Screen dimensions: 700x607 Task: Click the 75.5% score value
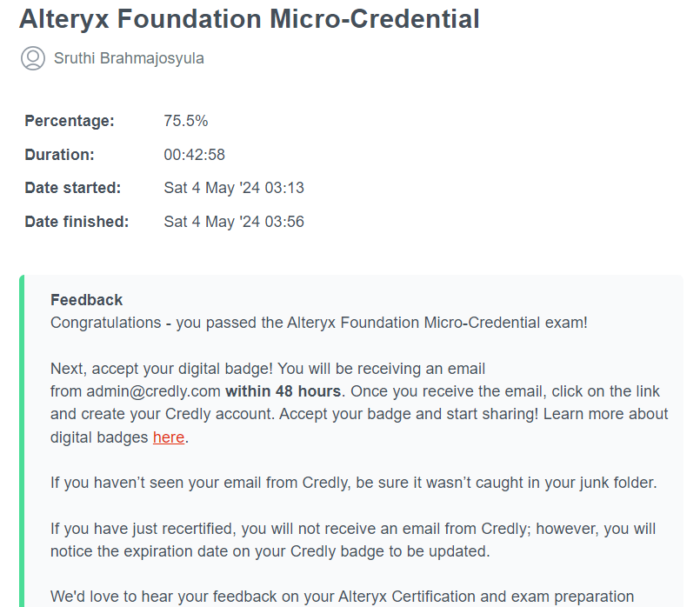pos(185,121)
